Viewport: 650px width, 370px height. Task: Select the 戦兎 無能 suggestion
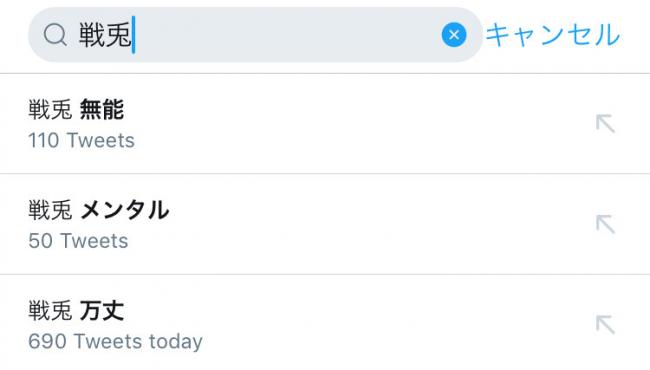coord(325,124)
